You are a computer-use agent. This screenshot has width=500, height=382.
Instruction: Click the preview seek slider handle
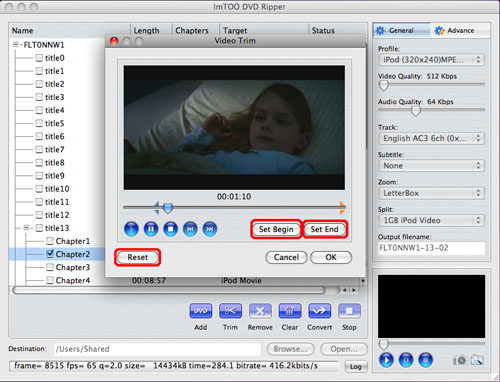[x=384, y=344]
